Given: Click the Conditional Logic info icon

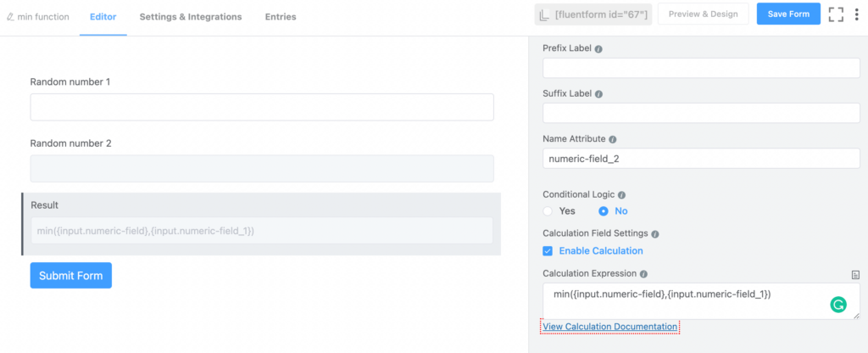Looking at the screenshot, I should [x=621, y=195].
